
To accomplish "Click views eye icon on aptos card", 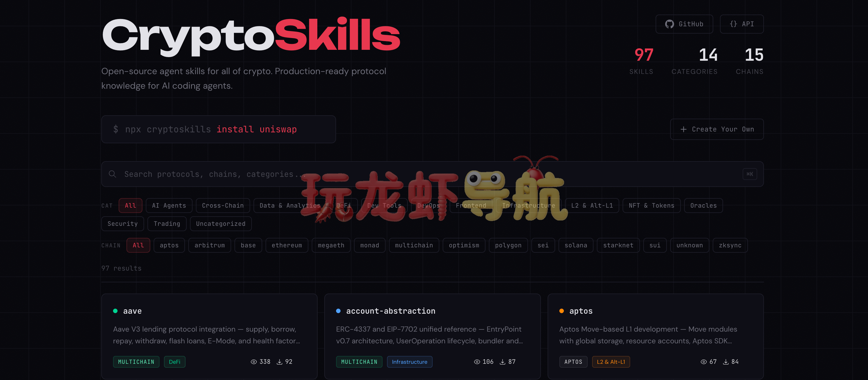I will coord(703,362).
